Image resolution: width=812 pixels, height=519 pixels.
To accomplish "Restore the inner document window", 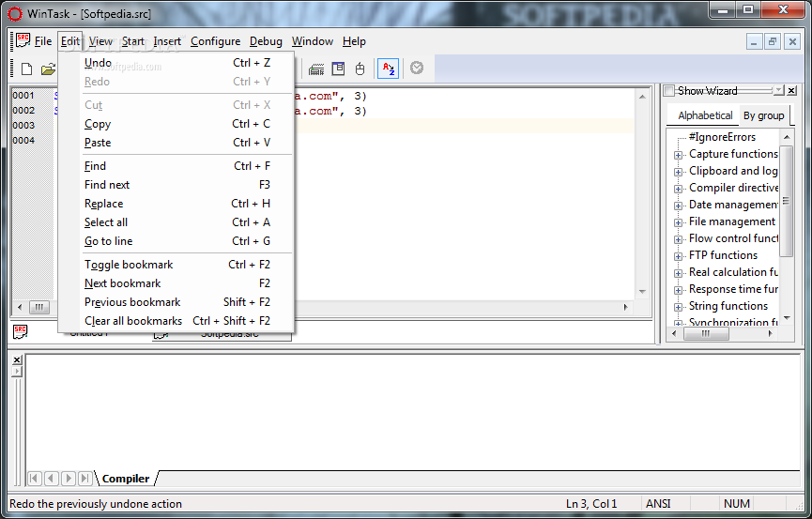I will (773, 41).
